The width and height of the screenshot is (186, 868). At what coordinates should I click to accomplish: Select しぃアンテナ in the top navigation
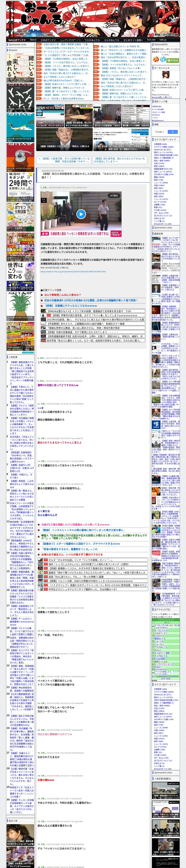point(71,40)
